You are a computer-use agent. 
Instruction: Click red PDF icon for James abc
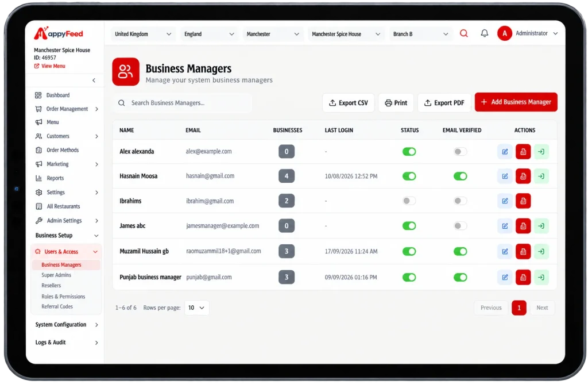click(x=523, y=226)
